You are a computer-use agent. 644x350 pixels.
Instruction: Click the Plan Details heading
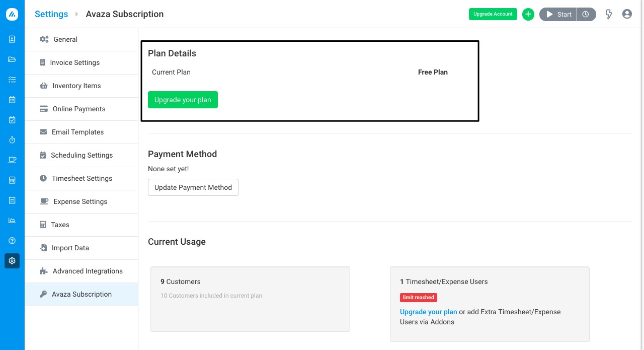172,53
